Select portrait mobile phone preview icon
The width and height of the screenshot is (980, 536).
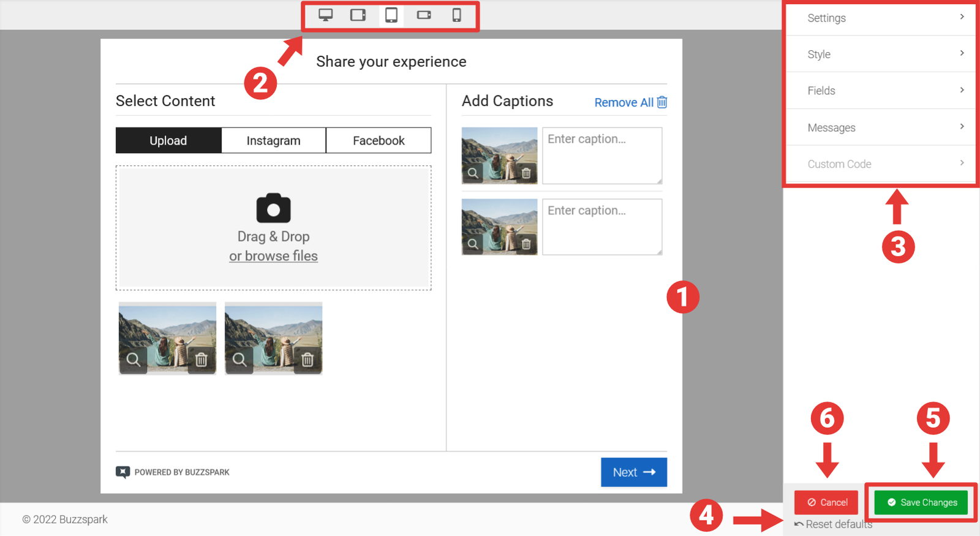[x=456, y=15]
